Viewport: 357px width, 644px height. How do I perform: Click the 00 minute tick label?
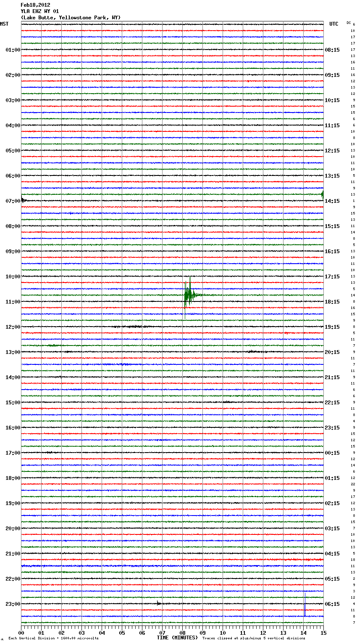coord(21,633)
